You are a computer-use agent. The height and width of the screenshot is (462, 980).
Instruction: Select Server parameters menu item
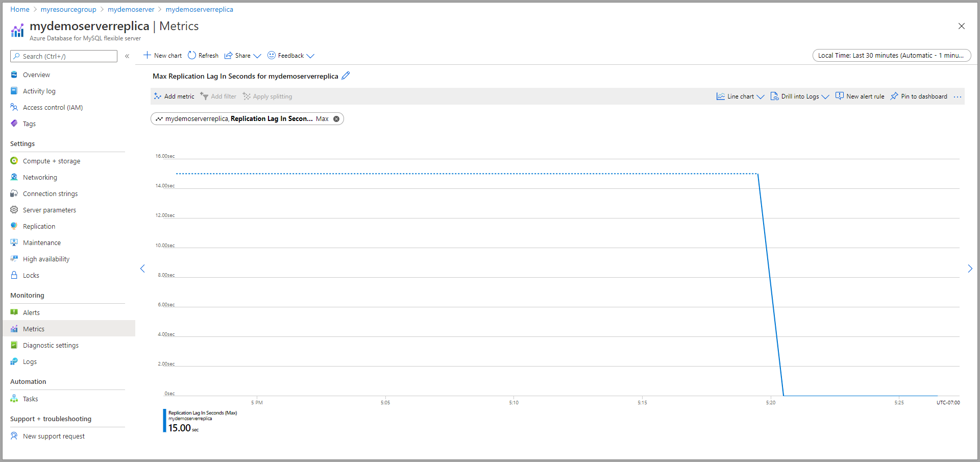[x=50, y=210]
